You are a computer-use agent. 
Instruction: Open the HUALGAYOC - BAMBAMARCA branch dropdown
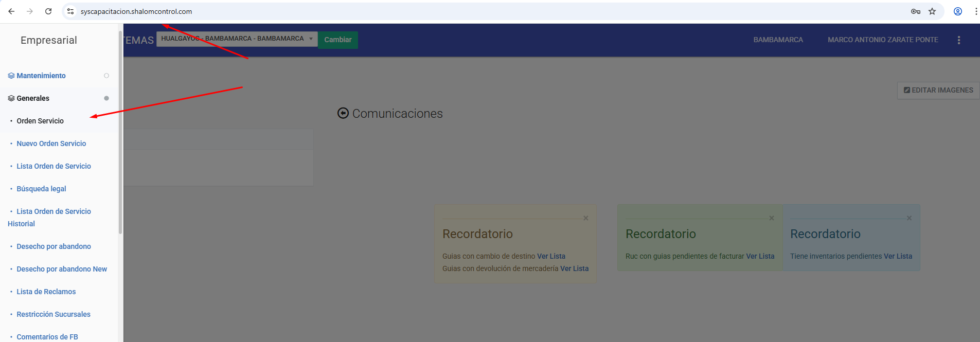coord(237,39)
